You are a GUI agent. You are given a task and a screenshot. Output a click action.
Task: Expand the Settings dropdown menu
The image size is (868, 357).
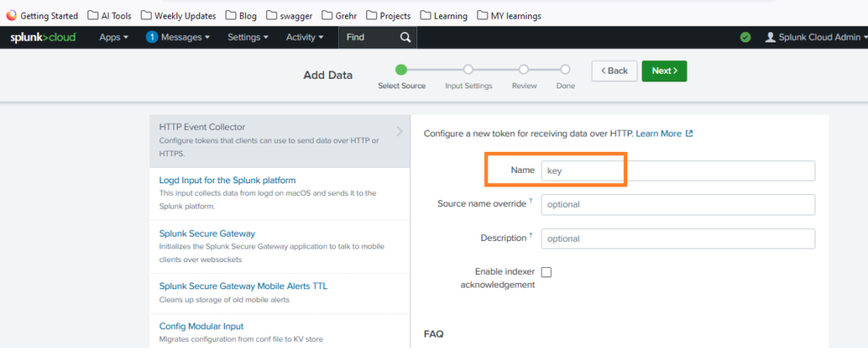tap(248, 37)
